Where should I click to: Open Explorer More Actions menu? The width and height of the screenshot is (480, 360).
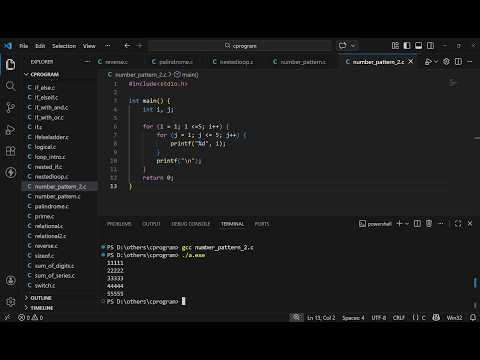[x=87, y=62]
